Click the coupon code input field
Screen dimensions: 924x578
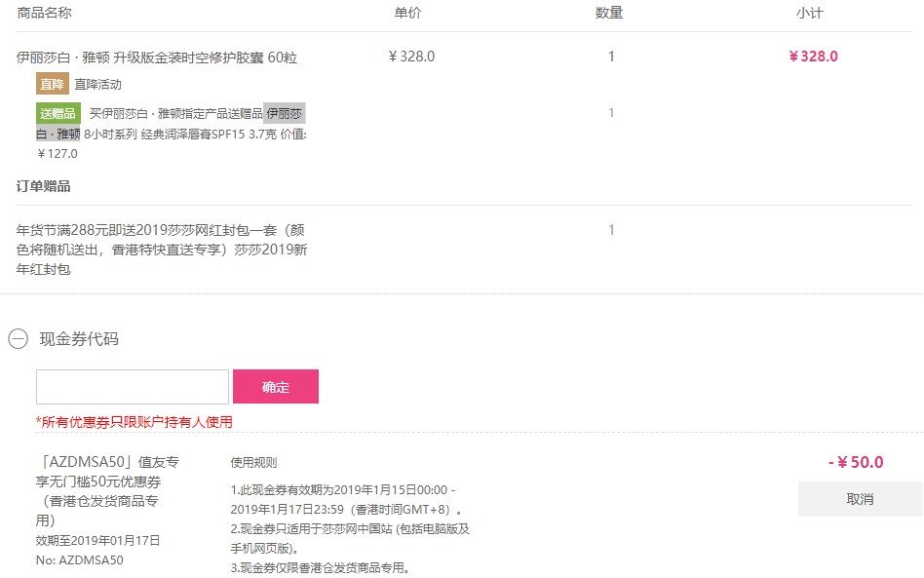pyautogui.click(x=133, y=387)
